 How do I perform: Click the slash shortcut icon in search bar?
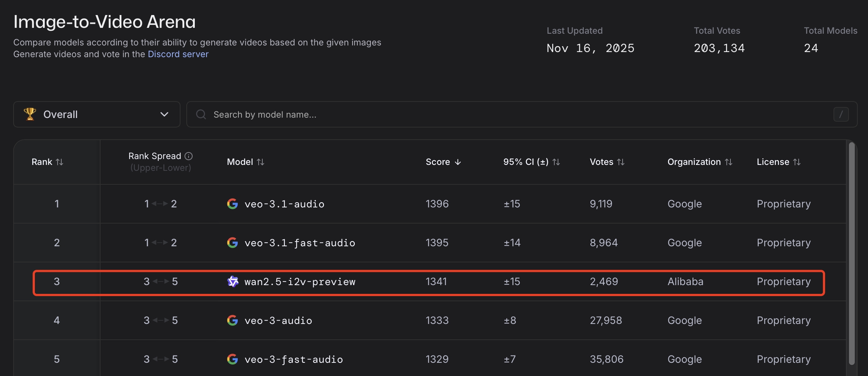(841, 114)
